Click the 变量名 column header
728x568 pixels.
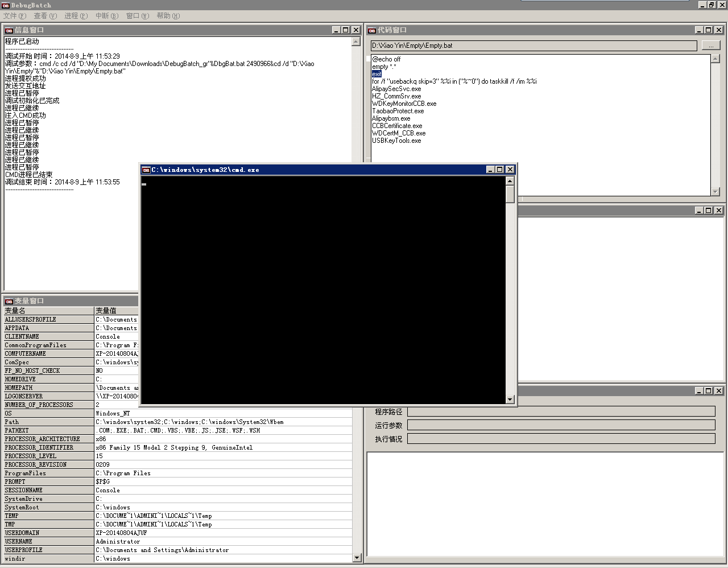[x=49, y=311]
